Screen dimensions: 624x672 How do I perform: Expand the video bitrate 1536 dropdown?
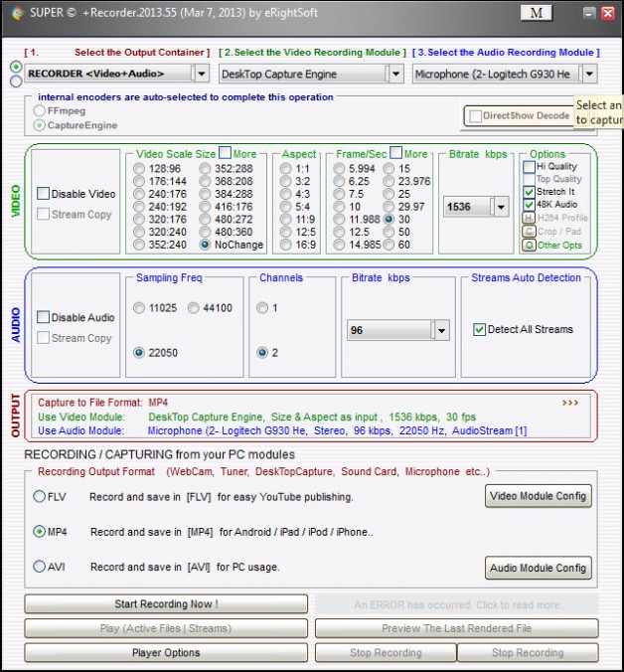[500, 207]
